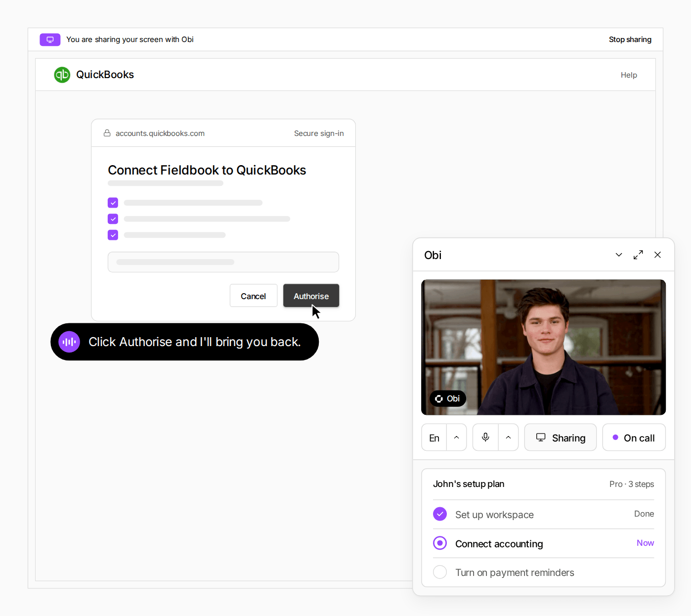Click the input field above Cancel

(x=223, y=262)
